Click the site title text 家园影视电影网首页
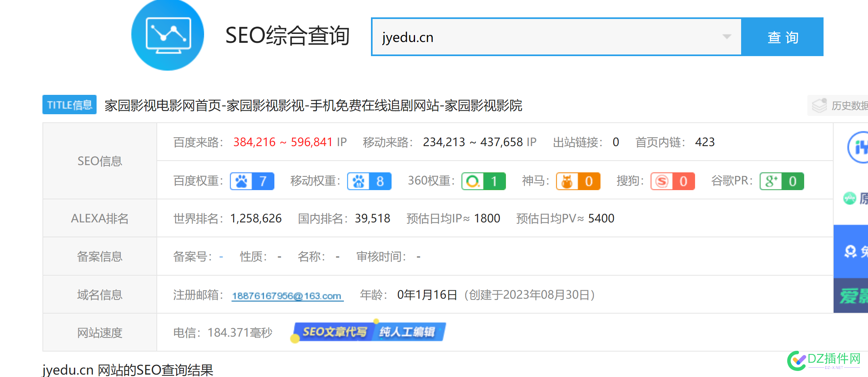The image size is (868, 377). pos(163,105)
